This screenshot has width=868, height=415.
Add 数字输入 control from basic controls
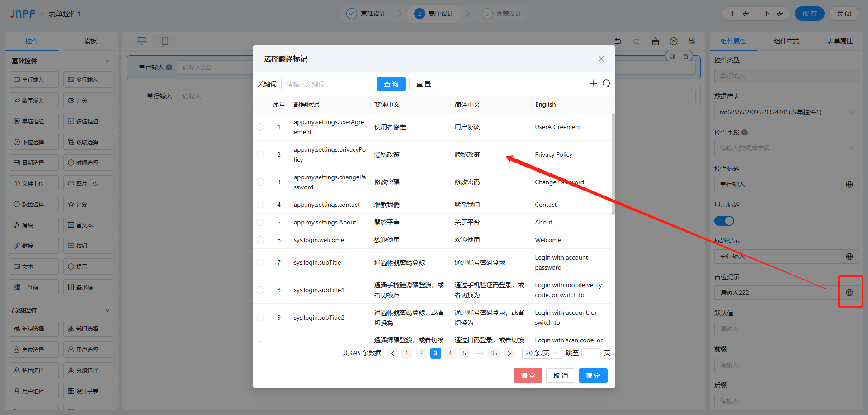click(34, 100)
